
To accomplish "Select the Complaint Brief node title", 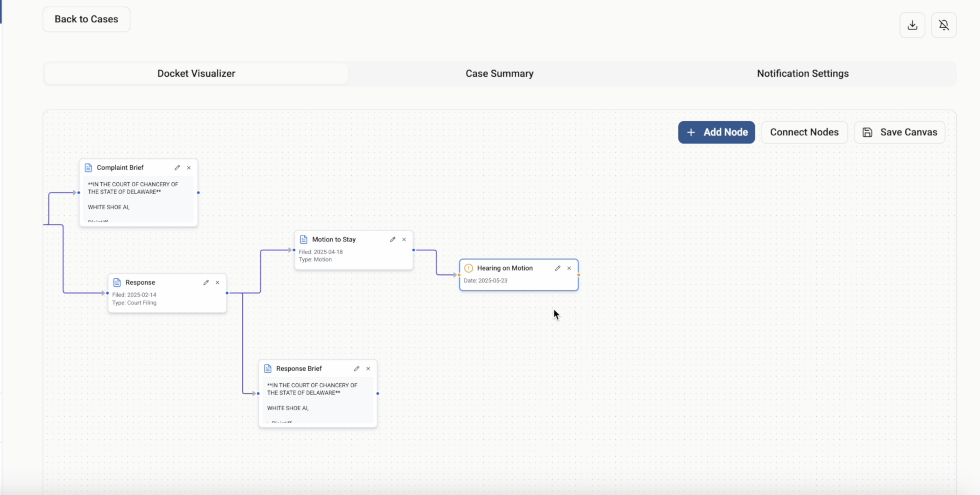I will pyautogui.click(x=120, y=168).
